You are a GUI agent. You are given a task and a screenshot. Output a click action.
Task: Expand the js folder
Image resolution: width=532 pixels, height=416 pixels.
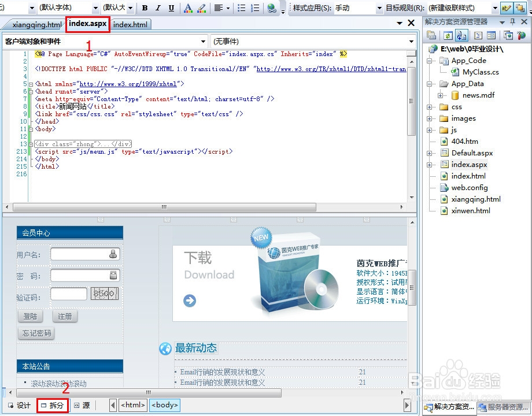[x=430, y=130]
